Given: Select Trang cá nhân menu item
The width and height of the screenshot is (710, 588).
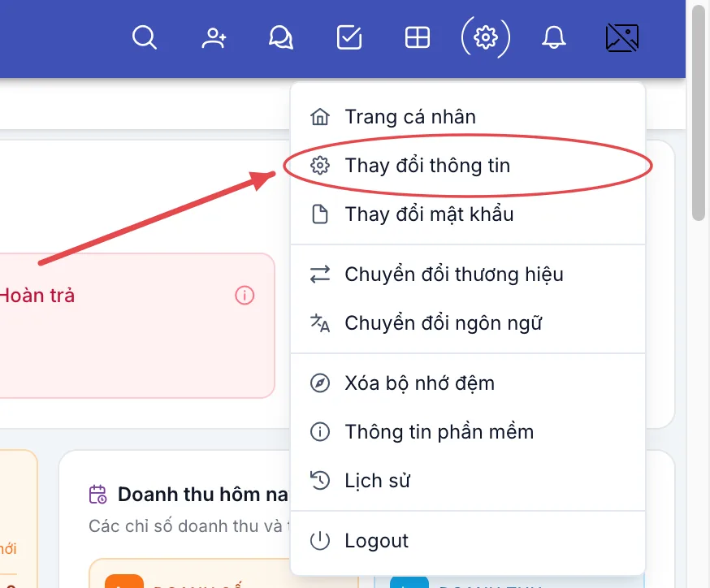Looking at the screenshot, I should pos(468,117).
